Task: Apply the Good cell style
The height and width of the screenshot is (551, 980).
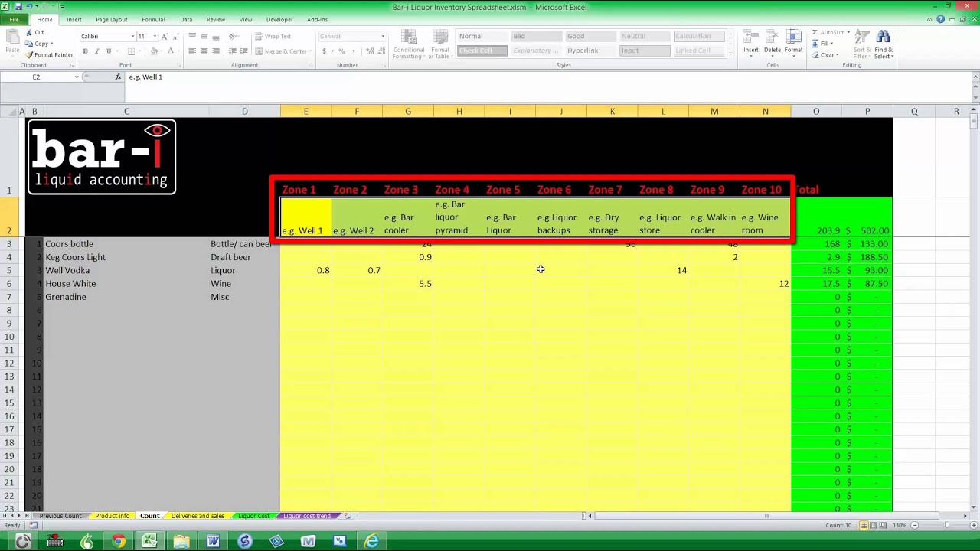Action: pyautogui.click(x=590, y=37)
